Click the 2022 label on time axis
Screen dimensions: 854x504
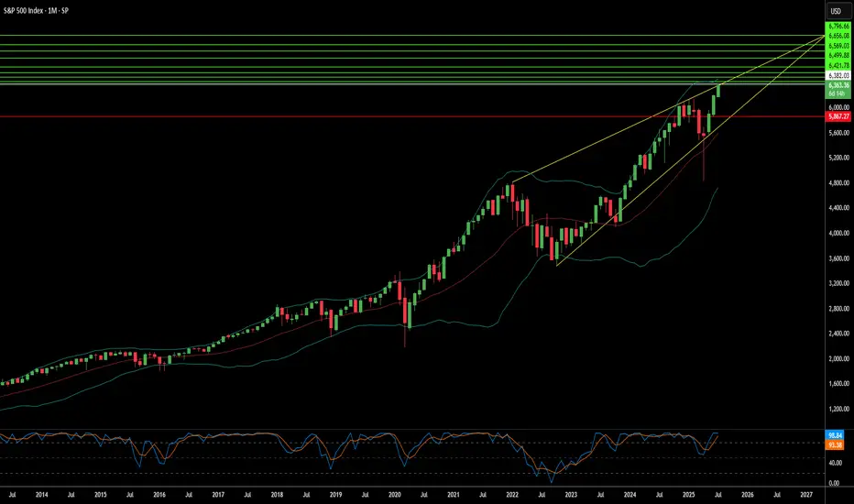512,495
